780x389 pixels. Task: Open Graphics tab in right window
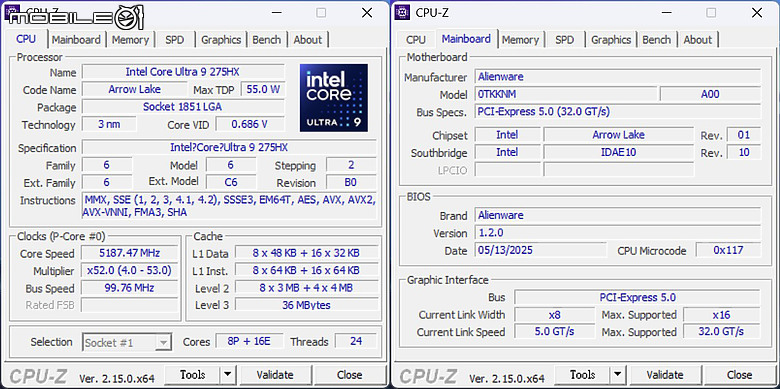point(611,40)
